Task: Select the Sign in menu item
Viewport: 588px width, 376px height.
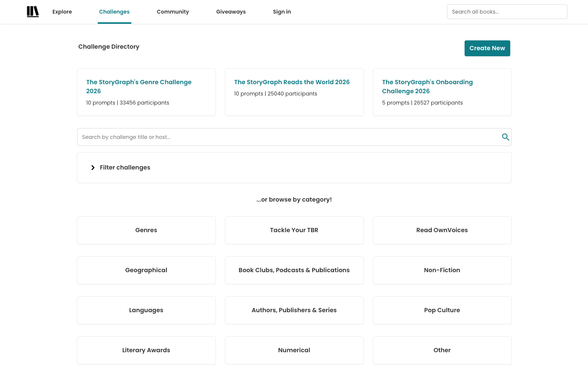Action: coord(282,12)
